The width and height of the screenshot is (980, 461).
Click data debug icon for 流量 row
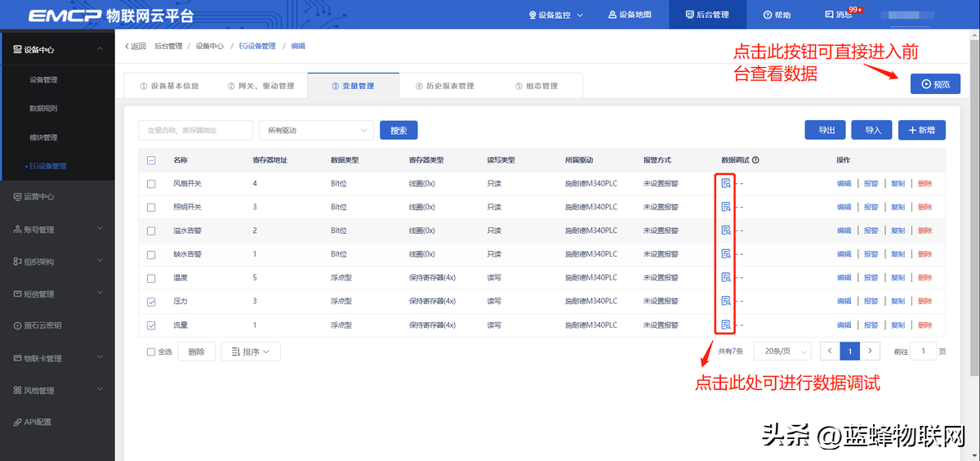coord(725,325)
